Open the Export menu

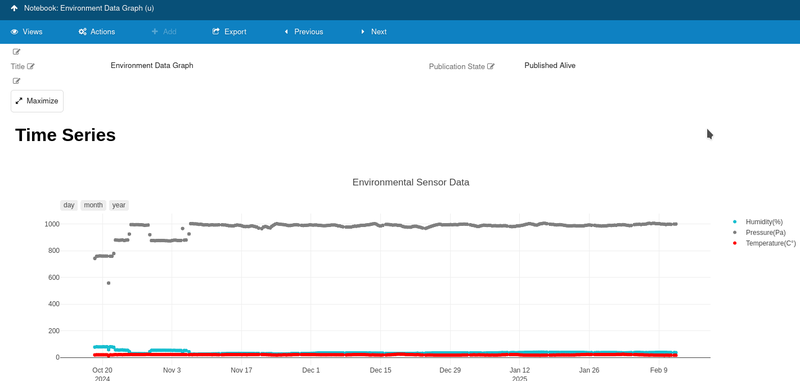tap(229, 32)
